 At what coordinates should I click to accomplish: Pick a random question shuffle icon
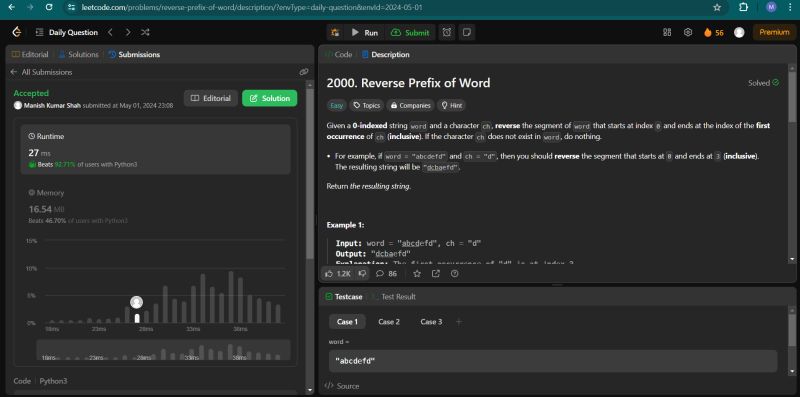coord(145,32)
